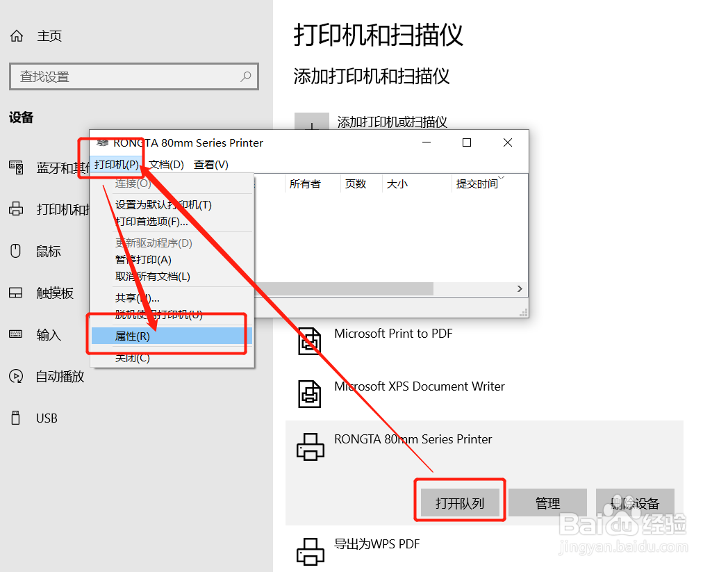Open the 查看(V) menu
This screenshot has height=572, width=728.
pyautogui.click(x=210, y=165)
